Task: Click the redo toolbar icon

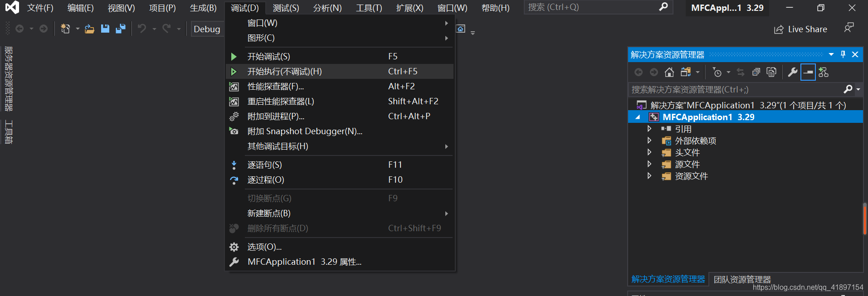Action: click(x=166, y=29)
